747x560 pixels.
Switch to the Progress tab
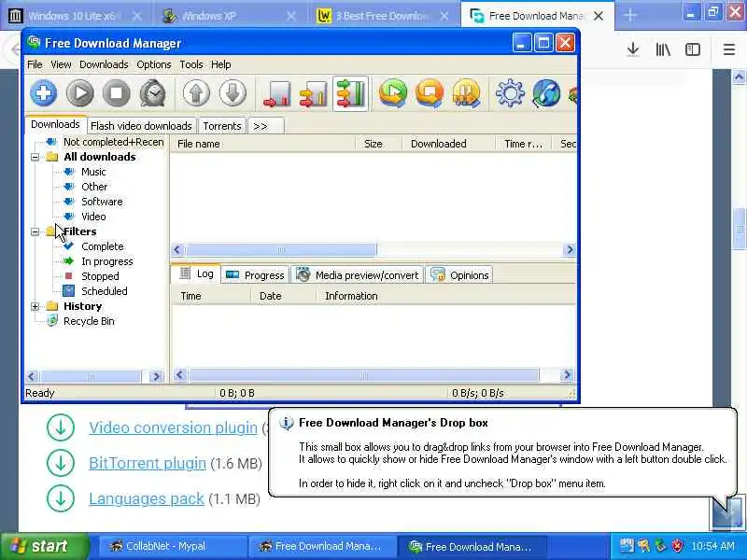click(255, 275)
